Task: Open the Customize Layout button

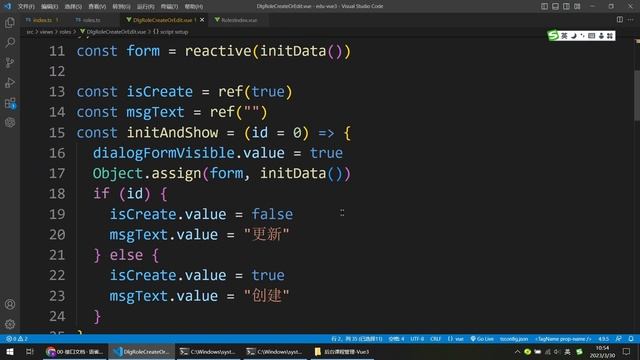Action: point(577,6)
